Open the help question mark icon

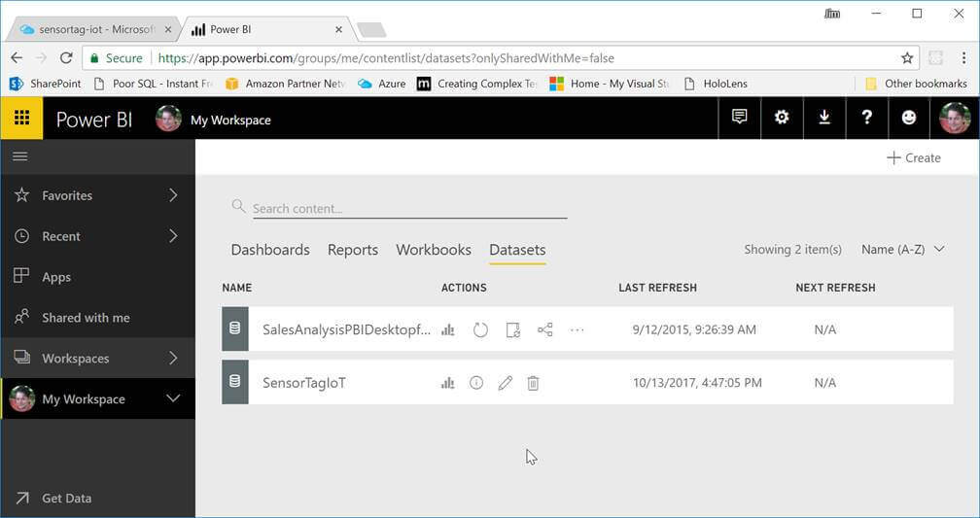(x=867, y=117)
